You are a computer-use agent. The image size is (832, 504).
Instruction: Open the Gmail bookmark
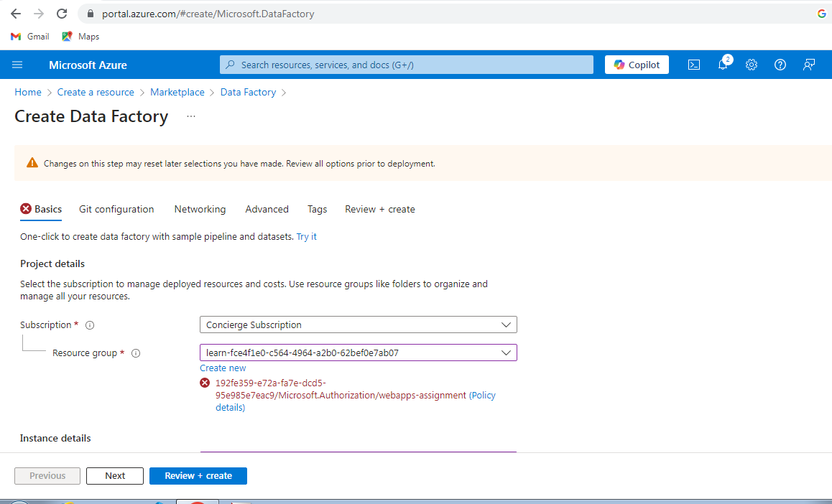29,36
